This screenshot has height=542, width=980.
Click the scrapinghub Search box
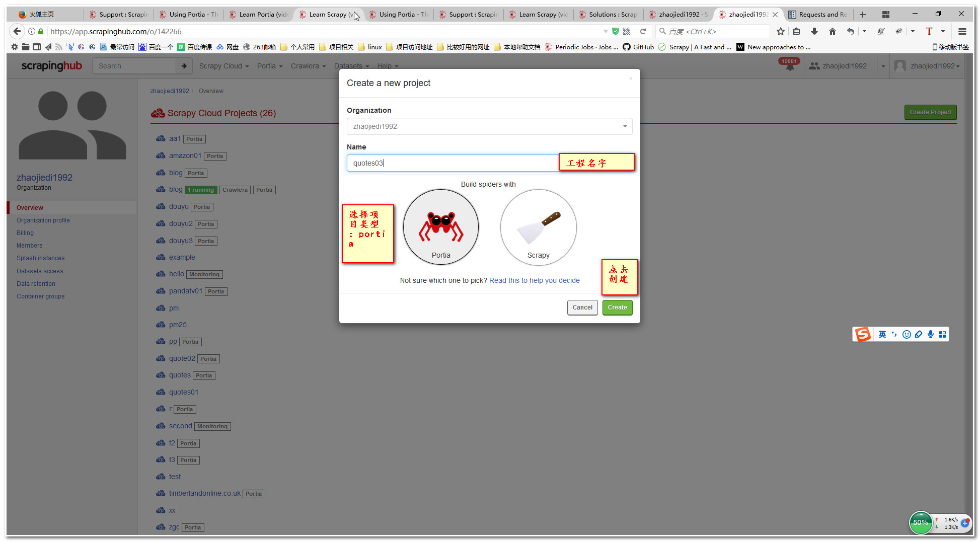coord(134,66)
